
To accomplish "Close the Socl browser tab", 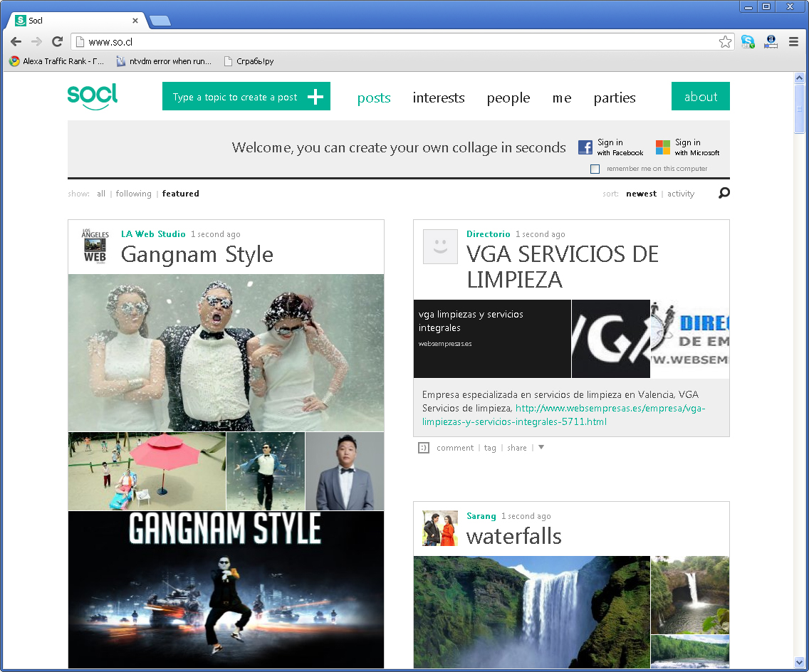I will (135, 21).
